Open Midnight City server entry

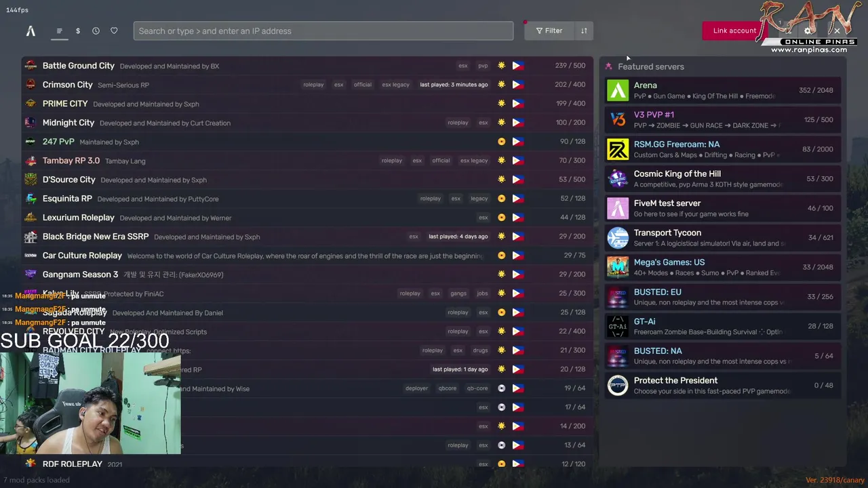[x=307, y=123]
